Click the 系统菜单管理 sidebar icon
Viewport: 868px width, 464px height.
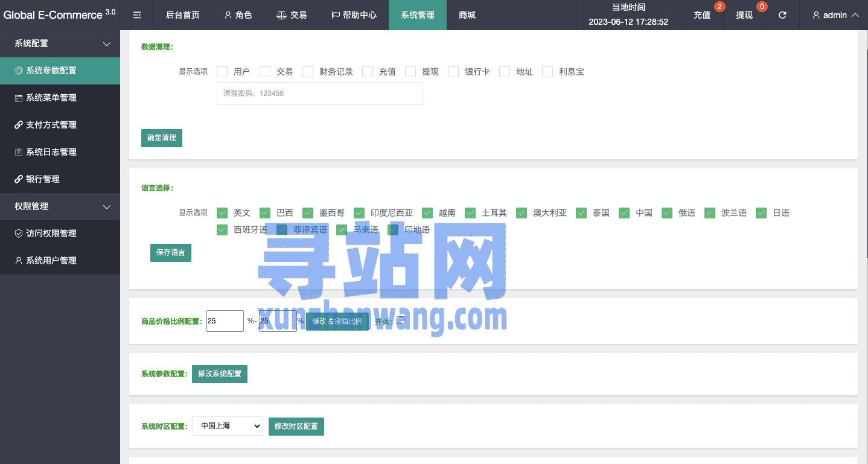click(19, 98)
